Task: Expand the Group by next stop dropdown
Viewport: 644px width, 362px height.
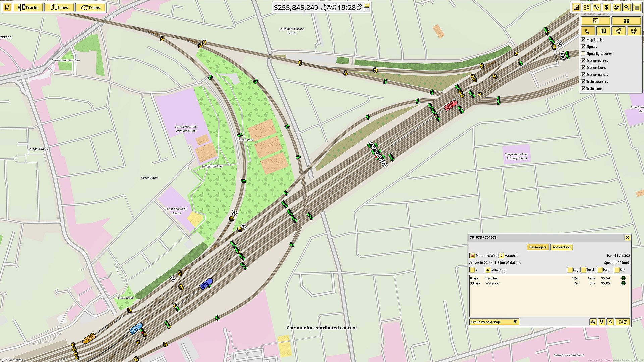Action: tap(494, 322)
